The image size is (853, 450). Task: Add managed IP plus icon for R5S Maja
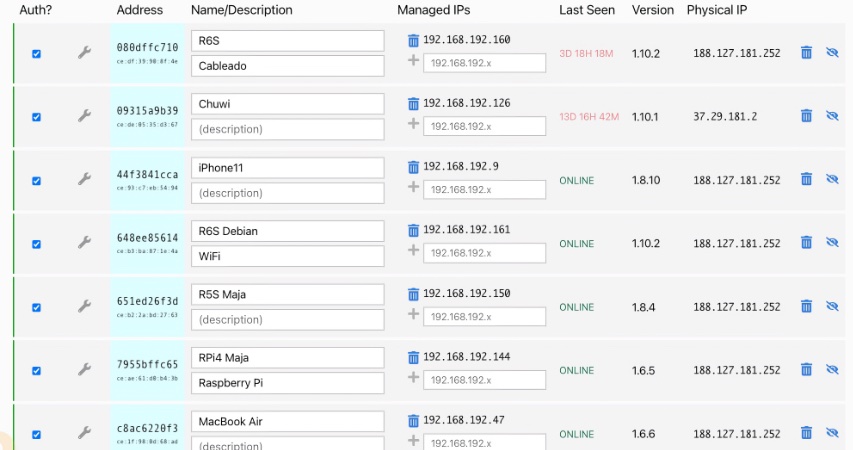[x=413, y=314]
